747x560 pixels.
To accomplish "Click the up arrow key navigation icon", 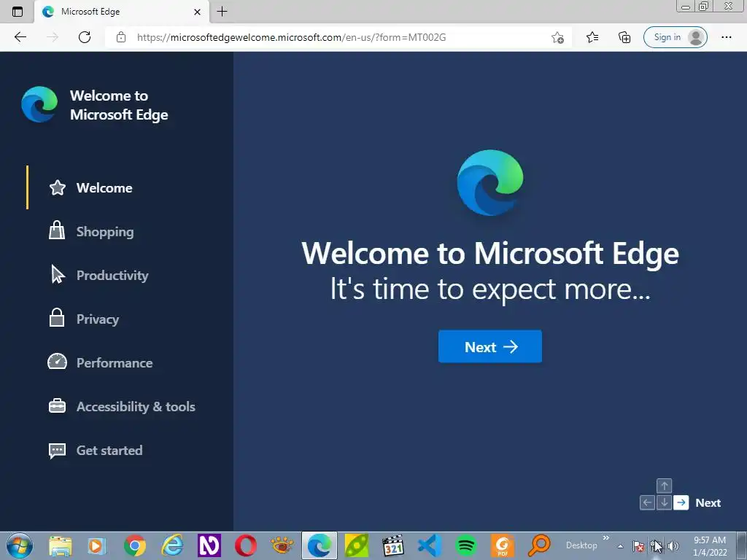I will click(664, 486).
